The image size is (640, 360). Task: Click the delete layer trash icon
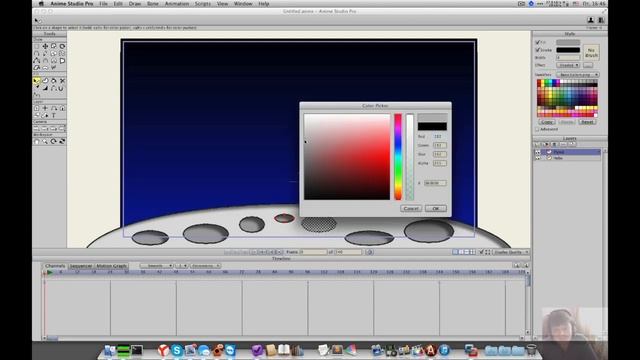(x=554, y=144)
